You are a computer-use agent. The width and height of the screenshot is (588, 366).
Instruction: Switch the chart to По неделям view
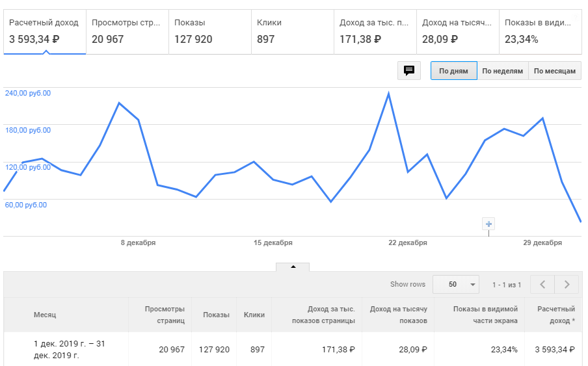[x=502, y=71]
